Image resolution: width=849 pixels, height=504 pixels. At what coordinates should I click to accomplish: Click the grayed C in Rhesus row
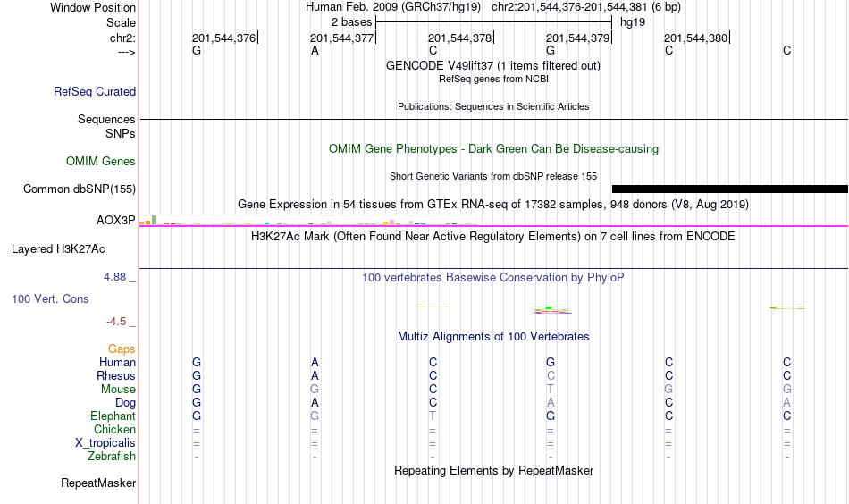click(x=551, y=375)
